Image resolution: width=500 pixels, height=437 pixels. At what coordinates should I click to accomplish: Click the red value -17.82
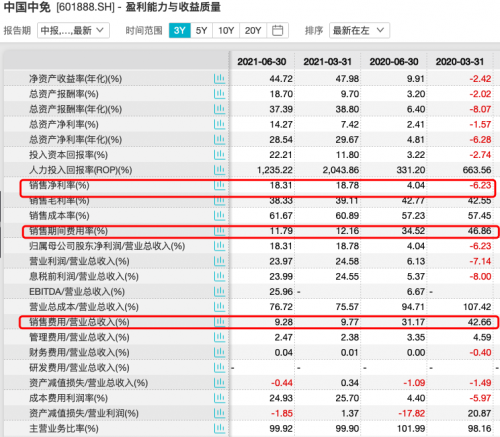[x=412, y=413]
